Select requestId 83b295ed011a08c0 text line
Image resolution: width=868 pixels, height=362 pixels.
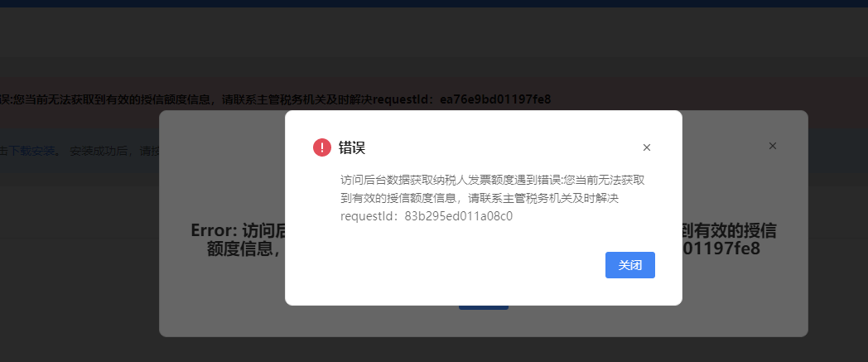[x=427, y=216]
